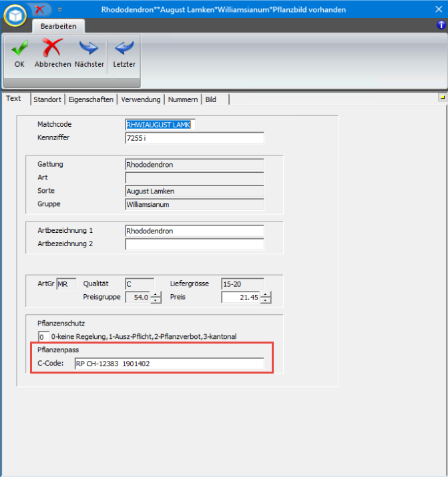
Task: Open the Bearbeiten ribbon tab
Action: pyautogui.click(x=59, y=27)
